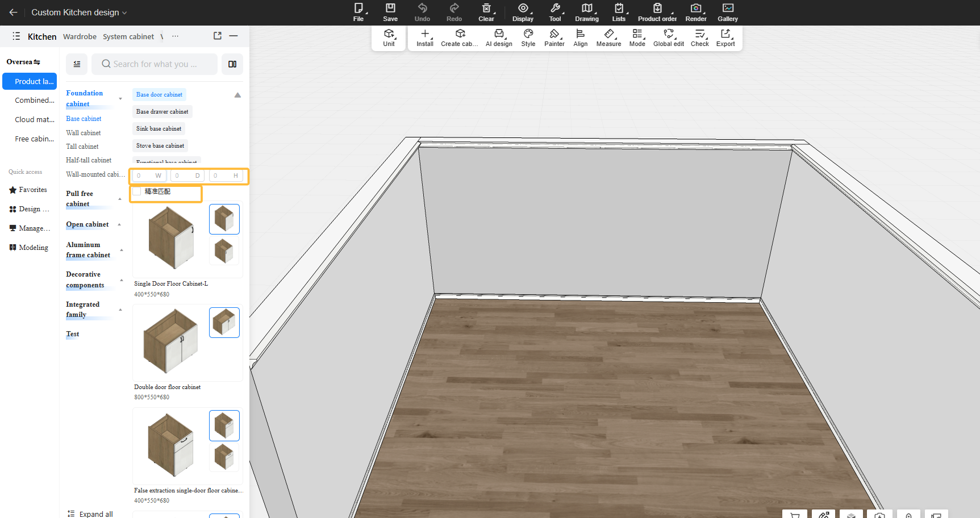Select the Painter tool
This screenshot has width=980, height=518.
click(x=554, y=37)
